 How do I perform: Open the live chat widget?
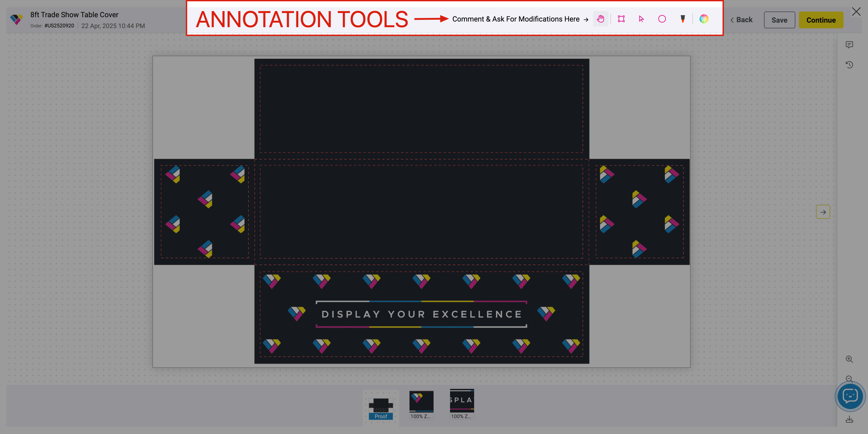(850, 396)
